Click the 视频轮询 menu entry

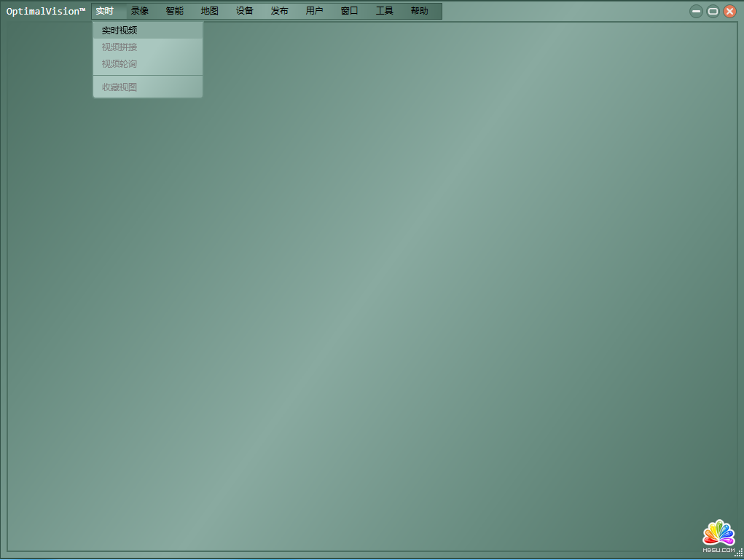[120, 64]
